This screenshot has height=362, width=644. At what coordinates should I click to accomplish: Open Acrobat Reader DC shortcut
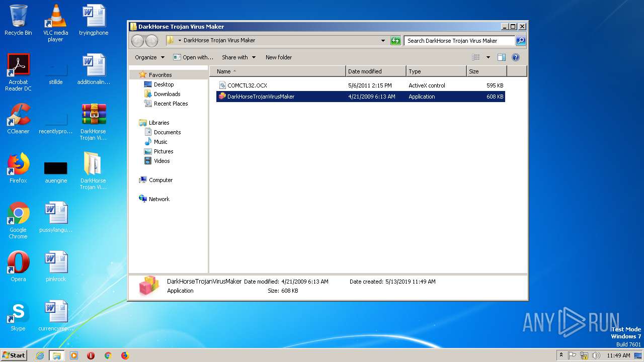tap(18, 72)
